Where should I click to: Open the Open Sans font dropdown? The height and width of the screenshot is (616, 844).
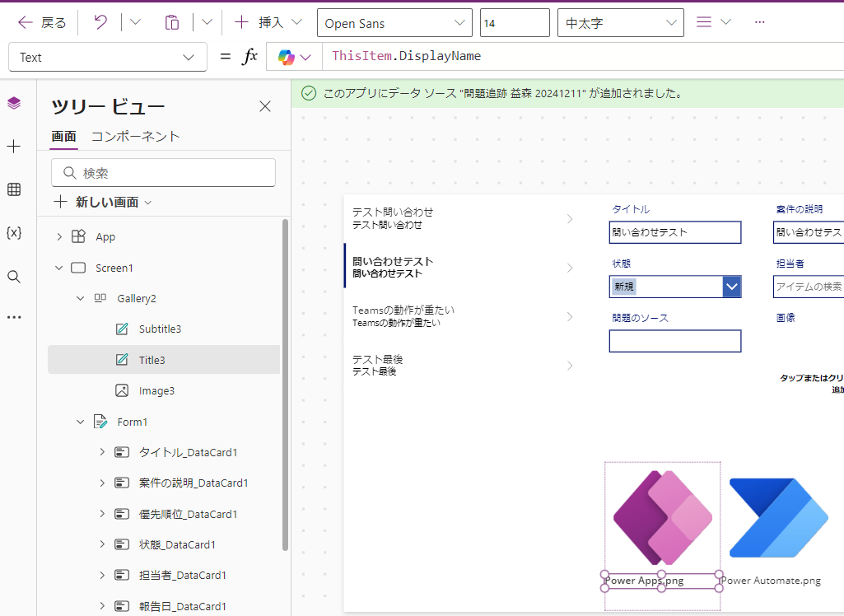pyautogui.click(x=394, y=23)
